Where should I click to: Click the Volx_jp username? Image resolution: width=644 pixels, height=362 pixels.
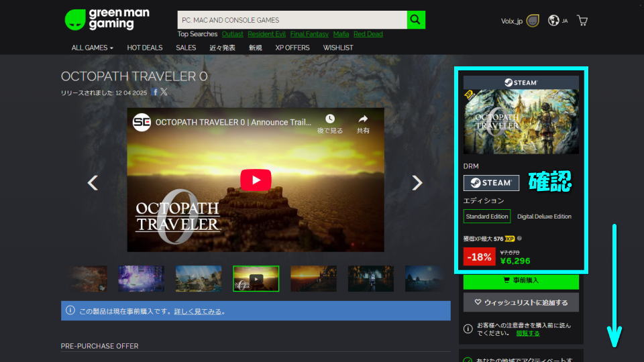click(511, 21)
